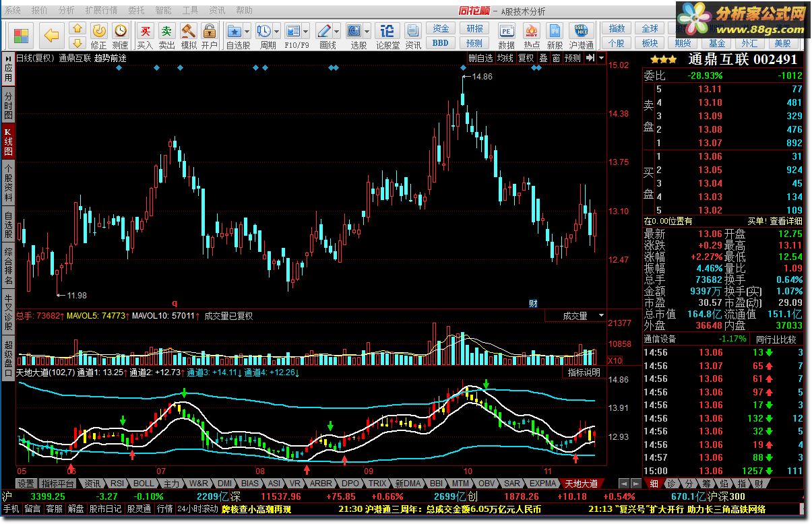The image size is (812, 524).
Task: Click the jump-to-end arrow in chart toolbar
Action: [x=591, y=58]
